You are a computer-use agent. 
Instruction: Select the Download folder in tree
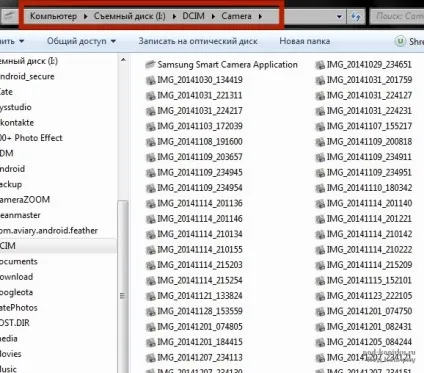(x=16, y=277)
